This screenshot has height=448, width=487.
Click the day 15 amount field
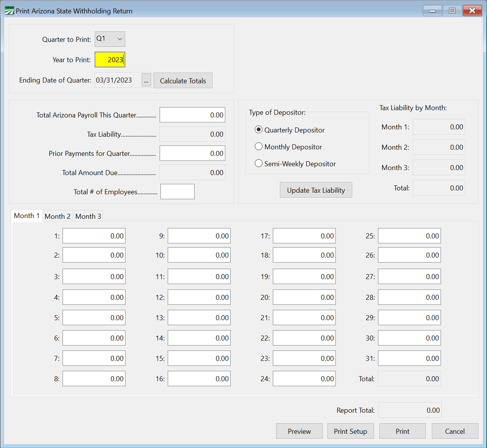[x=199, y=358]
